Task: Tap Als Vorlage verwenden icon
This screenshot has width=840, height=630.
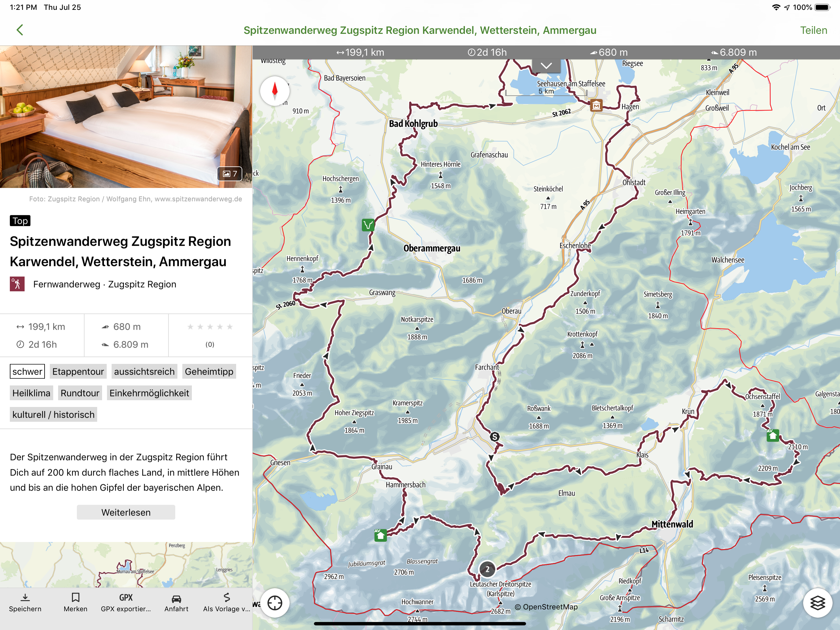Action: [x=227, y=602]
